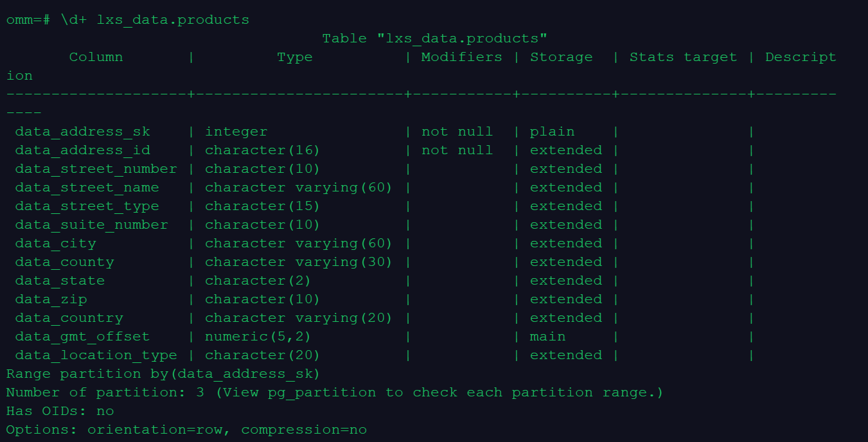Click the data_address_sk column name
The image size is (868, 442).
coord(82,132)
